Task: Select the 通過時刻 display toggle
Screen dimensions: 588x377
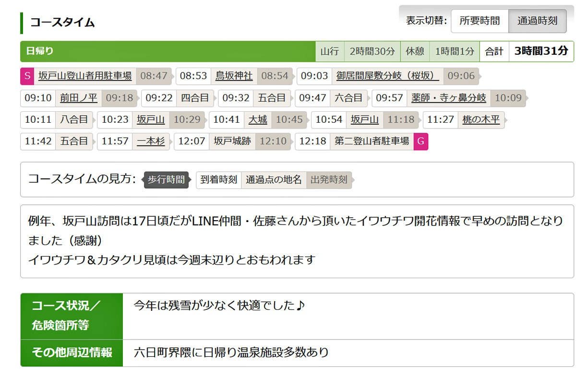Action: tap(537, 21)
